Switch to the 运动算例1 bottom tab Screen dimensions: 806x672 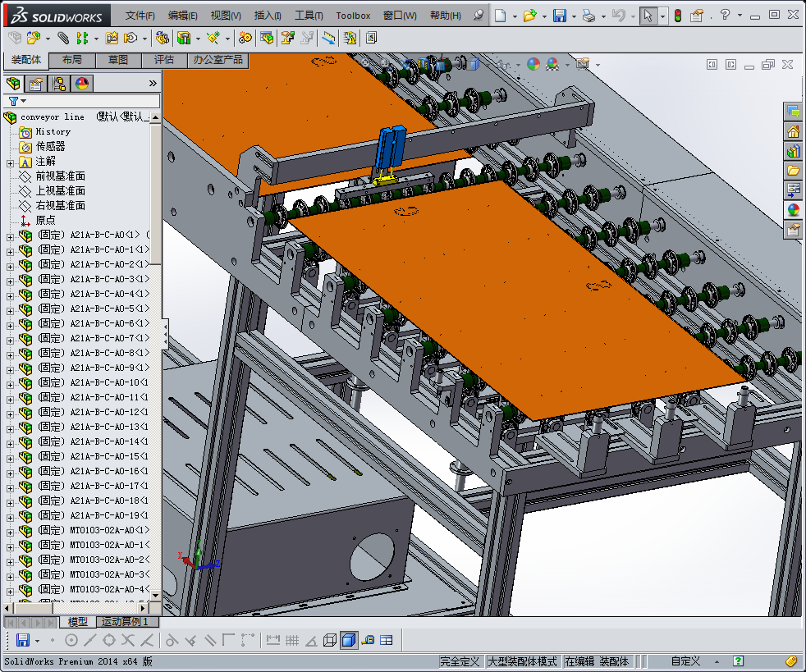[x=126, y=622]
